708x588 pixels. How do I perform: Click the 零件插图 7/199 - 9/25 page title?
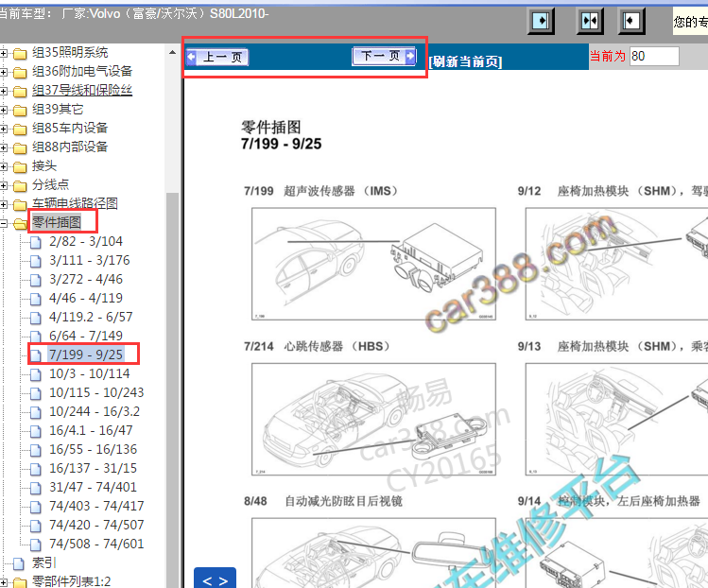281,135
